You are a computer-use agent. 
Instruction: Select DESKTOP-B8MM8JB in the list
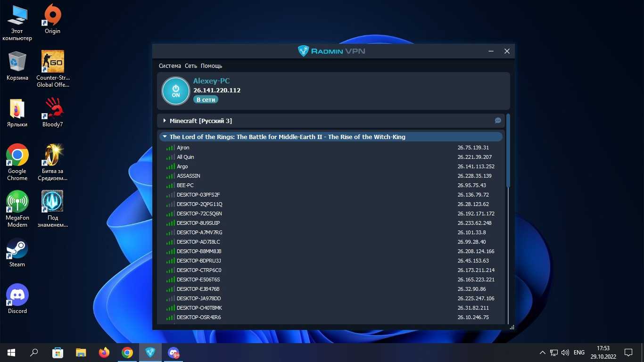[330, 251]
